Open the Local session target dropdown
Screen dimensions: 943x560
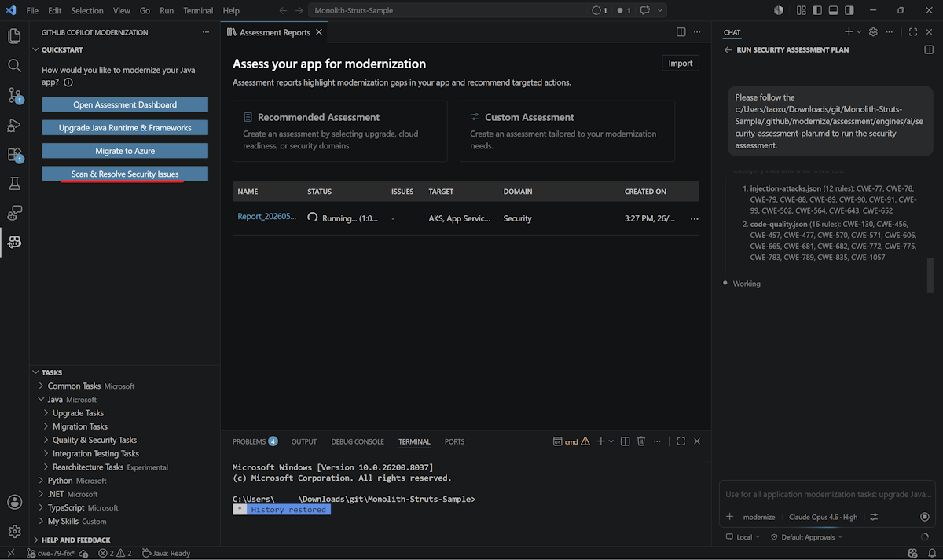tap(743, 537)
